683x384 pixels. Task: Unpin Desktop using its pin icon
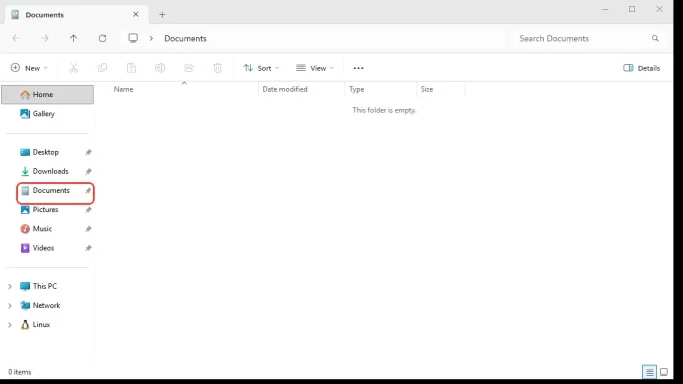(x=88, y=152)
